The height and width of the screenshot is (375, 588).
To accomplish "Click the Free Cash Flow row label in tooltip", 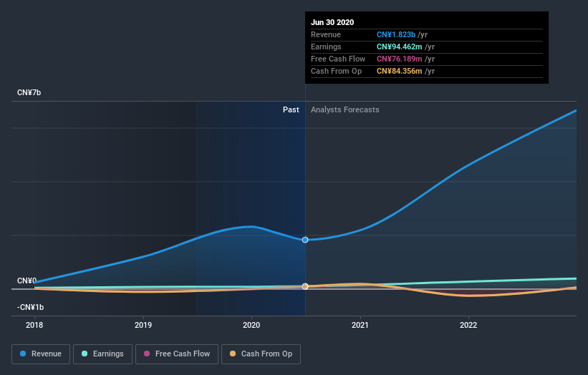I will tap(338, 59).
